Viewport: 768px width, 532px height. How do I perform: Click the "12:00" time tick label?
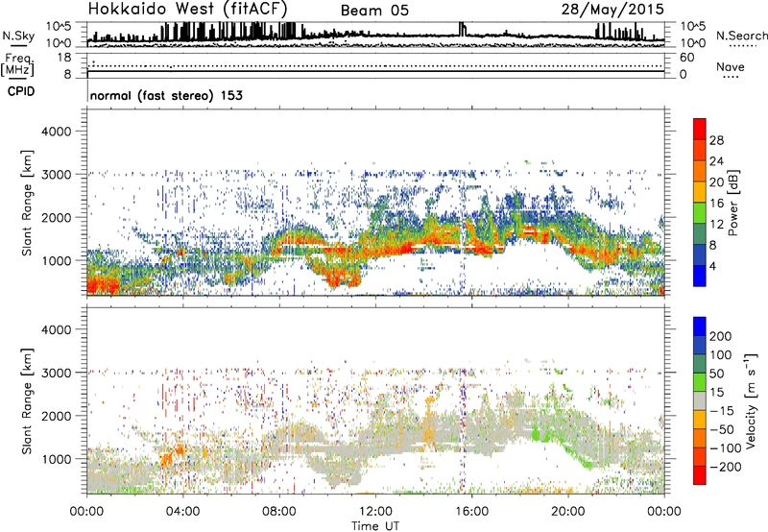pyautogui.click(x=375, y=512)
